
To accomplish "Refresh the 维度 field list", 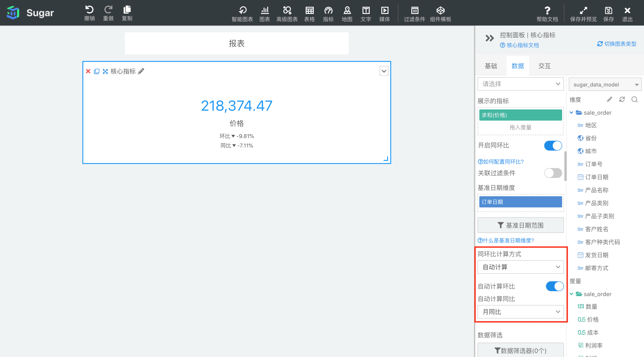I will click(622, 99).
